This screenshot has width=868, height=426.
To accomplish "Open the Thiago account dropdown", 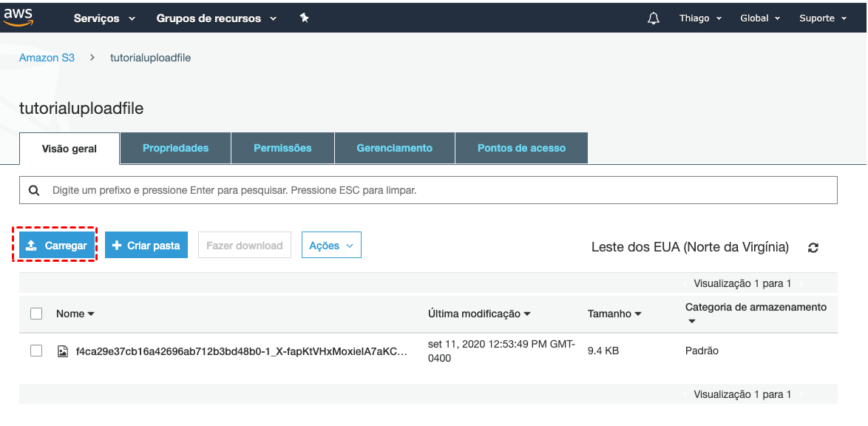I will [701, 18].
